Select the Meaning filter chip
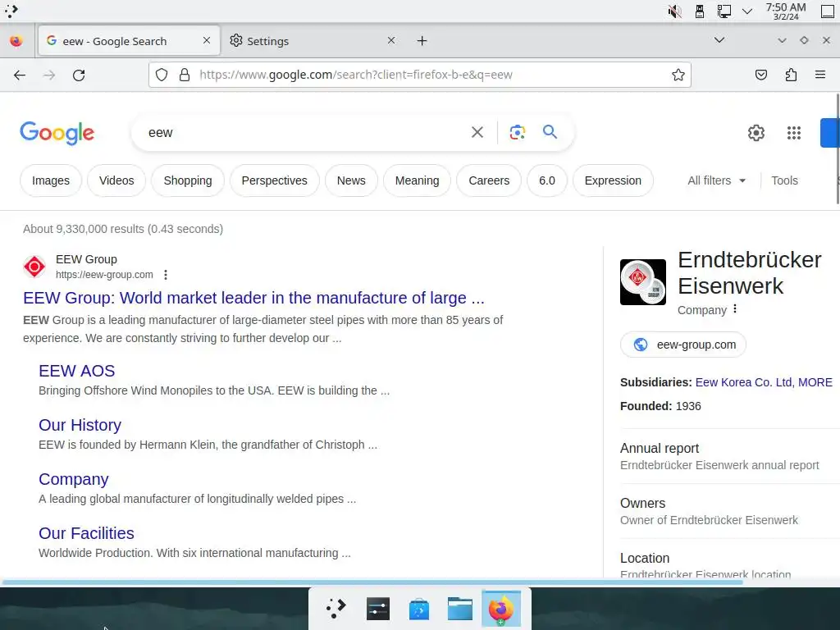Screen dimensions: 840x630 tap(417, 180)
